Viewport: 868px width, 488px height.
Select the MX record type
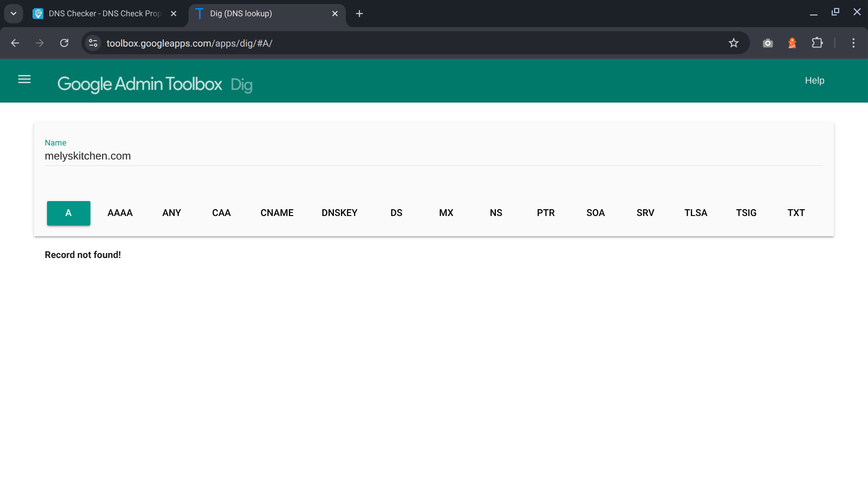coord(446,213)
